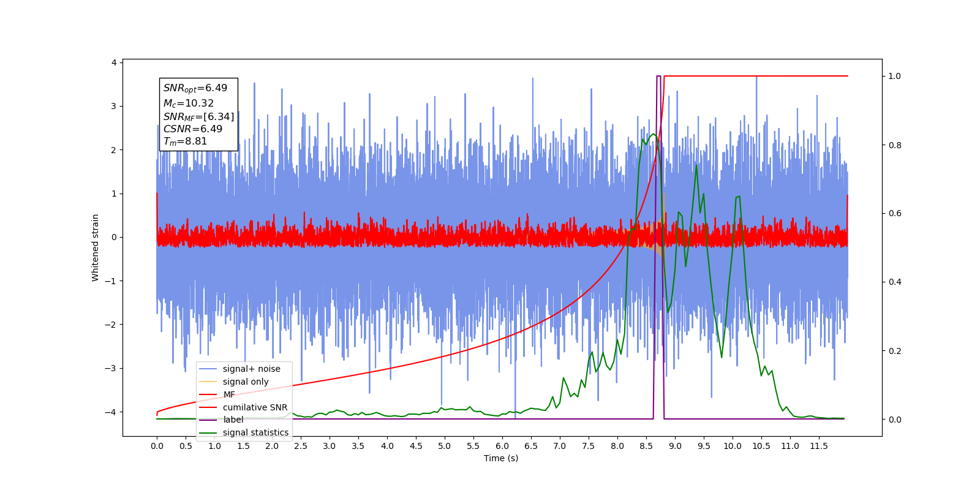Click the 3.5 tick on the time axis
The width and height of the screenshot is (980, 490).
358,446
